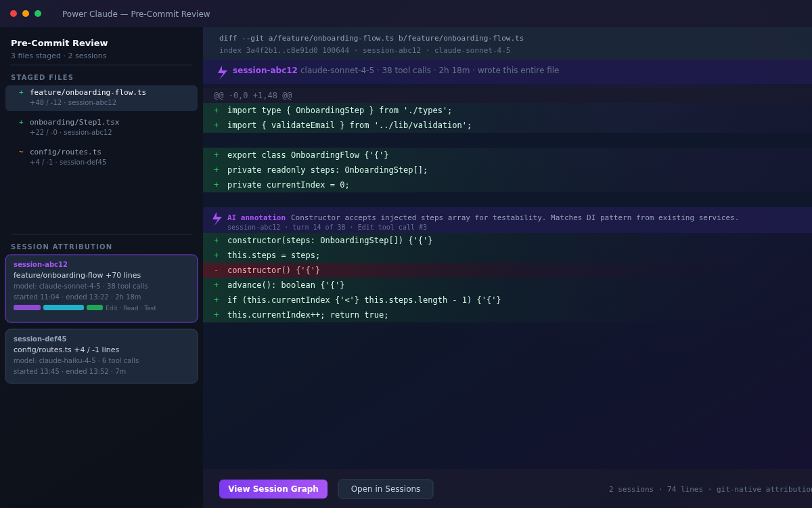Click the line advance(): boolean
Image resolution: width=812 pixels, height=508 pixels.
click(507, 285)
